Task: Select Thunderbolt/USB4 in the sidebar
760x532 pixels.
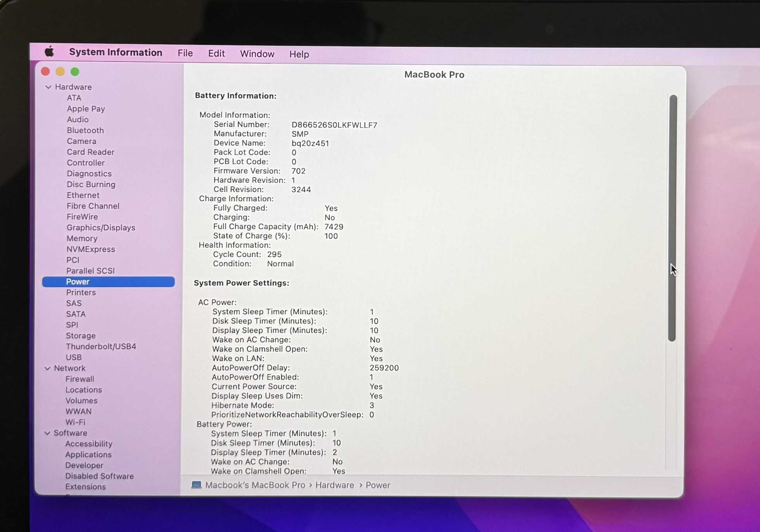Action: (x=101, y=346)
